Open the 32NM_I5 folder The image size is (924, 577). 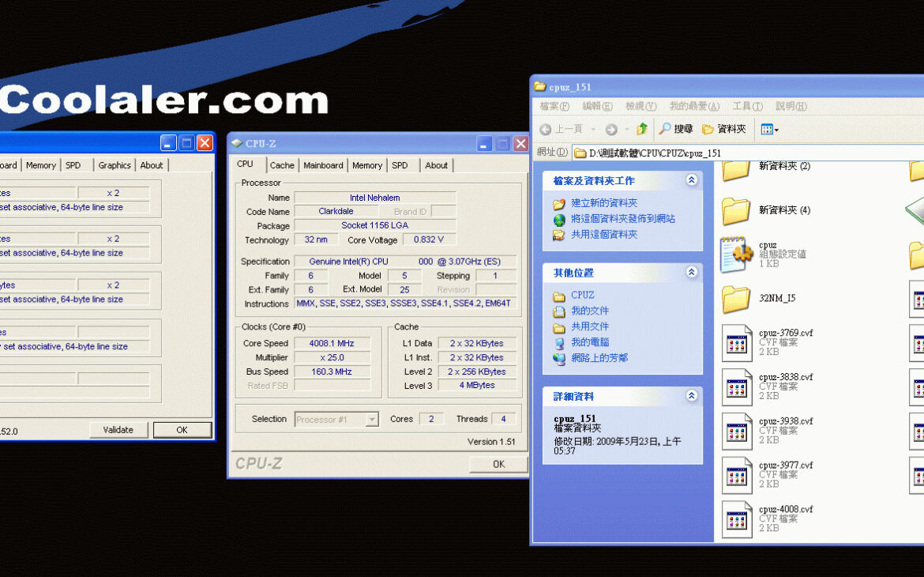coord(736,300)
